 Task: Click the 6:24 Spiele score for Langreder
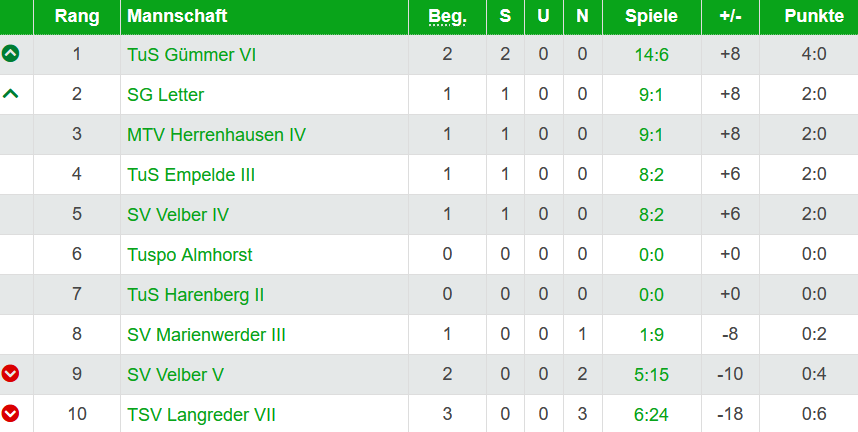click(x=651, y=415)
